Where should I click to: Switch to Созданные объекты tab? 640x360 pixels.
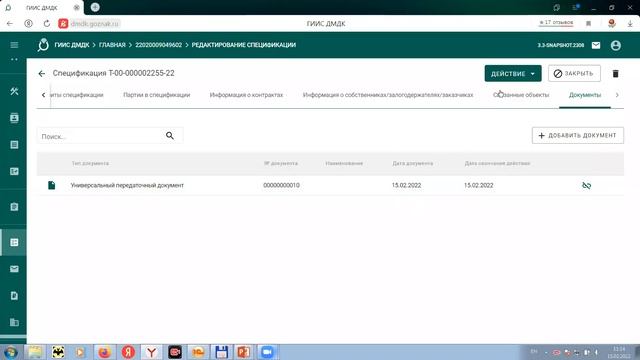pos(521,95)
